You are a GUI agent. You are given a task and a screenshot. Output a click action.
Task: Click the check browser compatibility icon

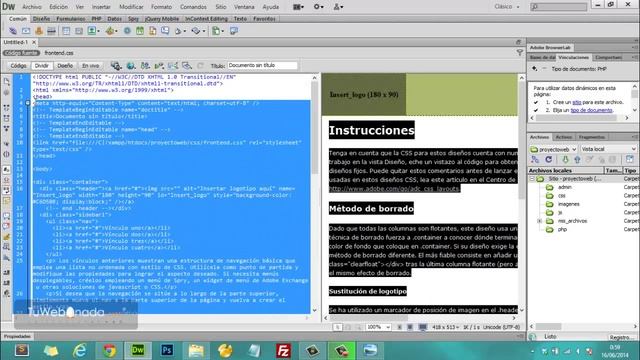(x=173, y=65)
